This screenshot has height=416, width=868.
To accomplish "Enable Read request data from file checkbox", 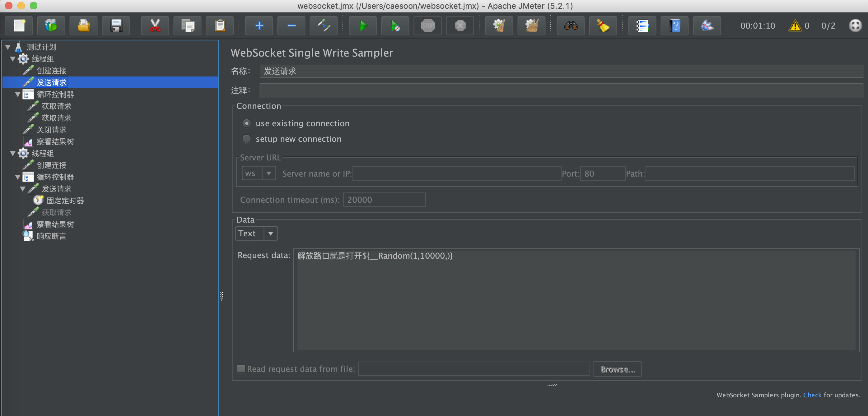I will 241,369.
